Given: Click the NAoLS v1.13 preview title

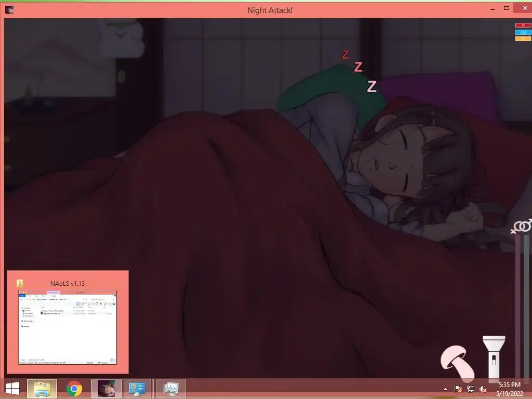Looking at the screenshot, I should pos(67,283).
